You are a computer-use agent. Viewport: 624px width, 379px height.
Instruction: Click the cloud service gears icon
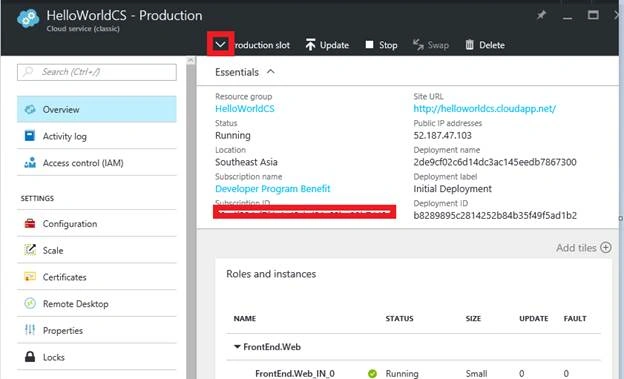[x=28, y=18]
